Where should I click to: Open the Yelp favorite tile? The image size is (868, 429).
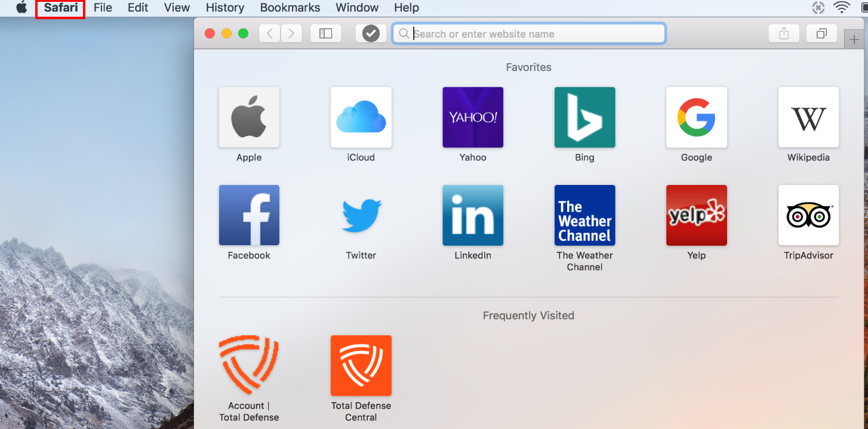click(x=697, y=215)
